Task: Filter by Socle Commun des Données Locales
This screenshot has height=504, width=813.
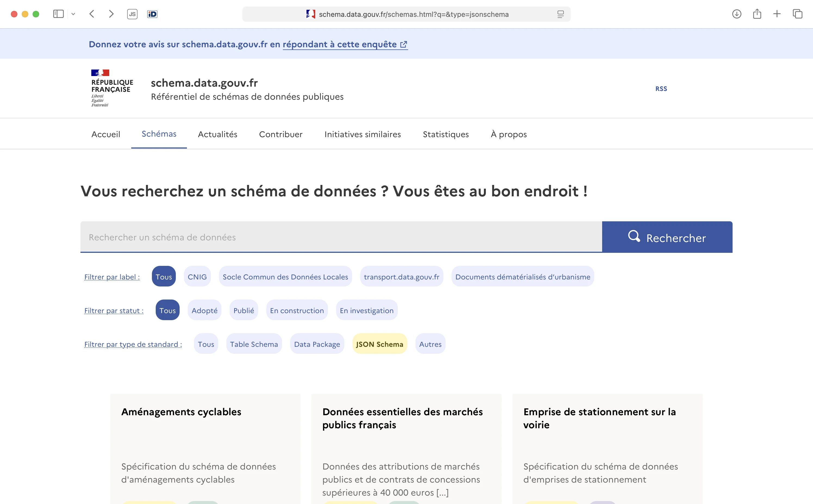Action: click(285, 276)
